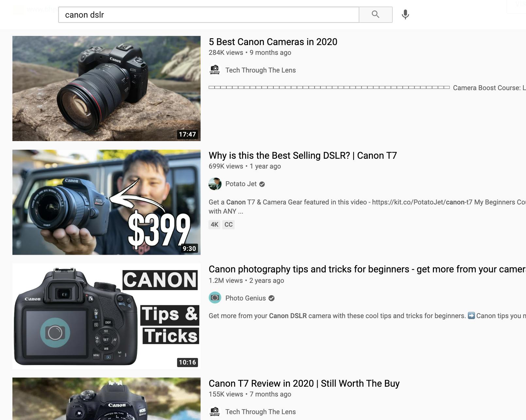Open 'Canon photography tips and tricks' title
Screen dimensions: 526x420
tap(367, 269)
